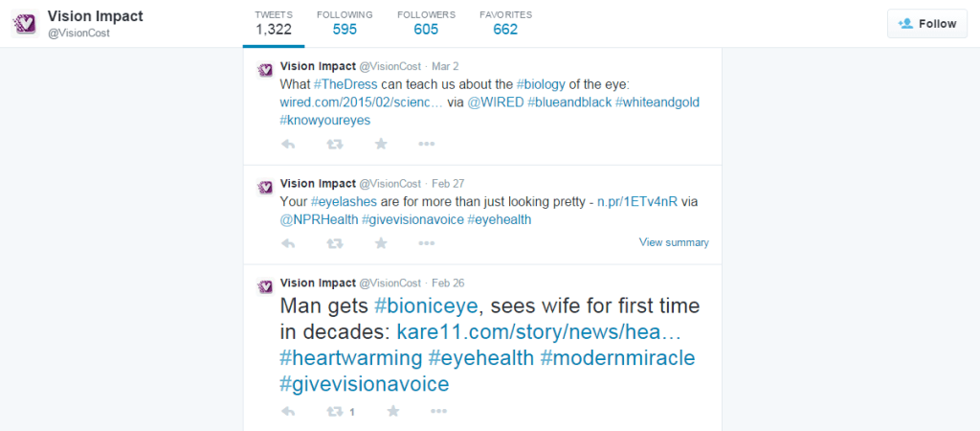This screenshot has height=431, width=980.
Task: Follow the Vision Impact account
Action: tap(926, 24)
